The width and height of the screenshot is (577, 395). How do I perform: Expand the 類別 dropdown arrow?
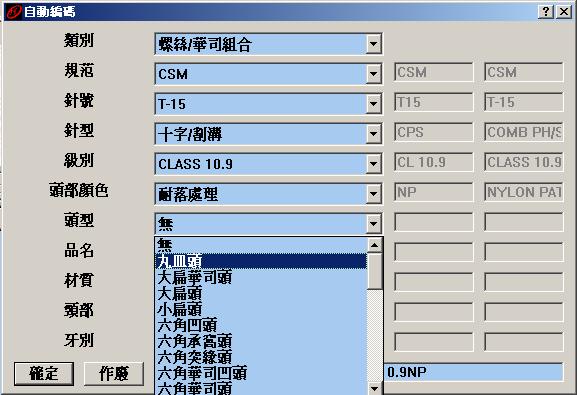373,44
